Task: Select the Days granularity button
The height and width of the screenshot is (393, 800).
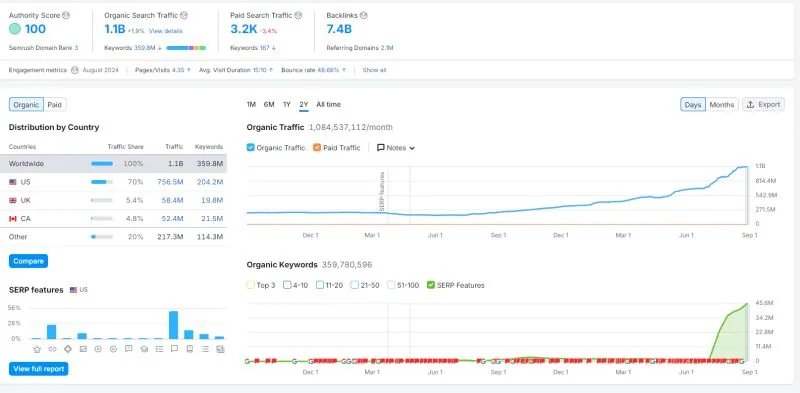Action: [x=693, y=105]
